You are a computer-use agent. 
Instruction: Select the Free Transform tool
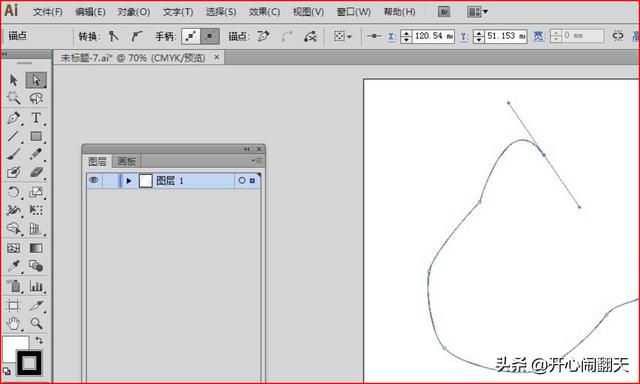click(36, 210)
